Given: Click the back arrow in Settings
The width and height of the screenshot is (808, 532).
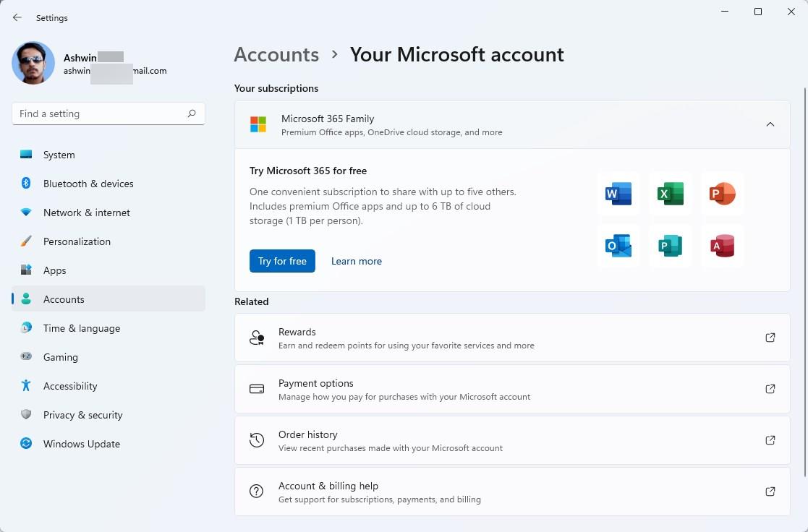Looking at the screenshot, I should (x=17, y=17).
